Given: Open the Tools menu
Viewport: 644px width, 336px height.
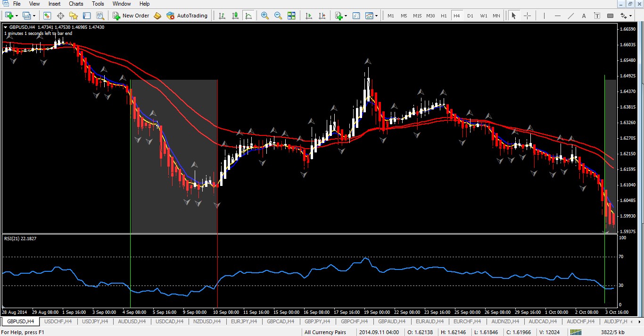Looking at the screenshot, I should (98, 4).
